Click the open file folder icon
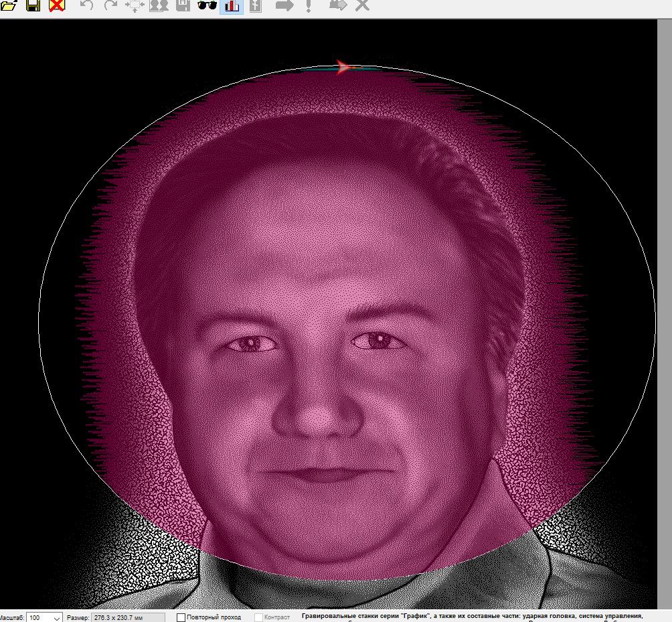The height and width of the screenshot is (622, 672). (8, 5)
